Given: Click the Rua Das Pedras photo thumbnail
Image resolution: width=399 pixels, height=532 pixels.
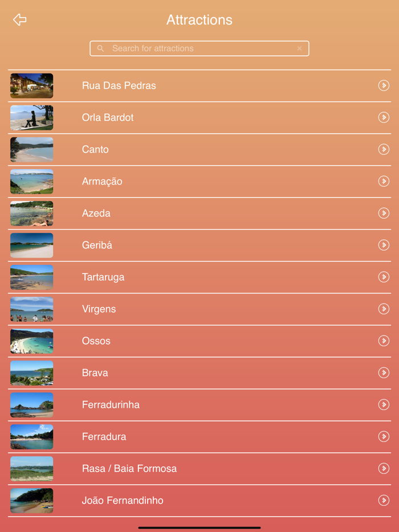Looking at the screenshot, I should [x=31, y=86].
